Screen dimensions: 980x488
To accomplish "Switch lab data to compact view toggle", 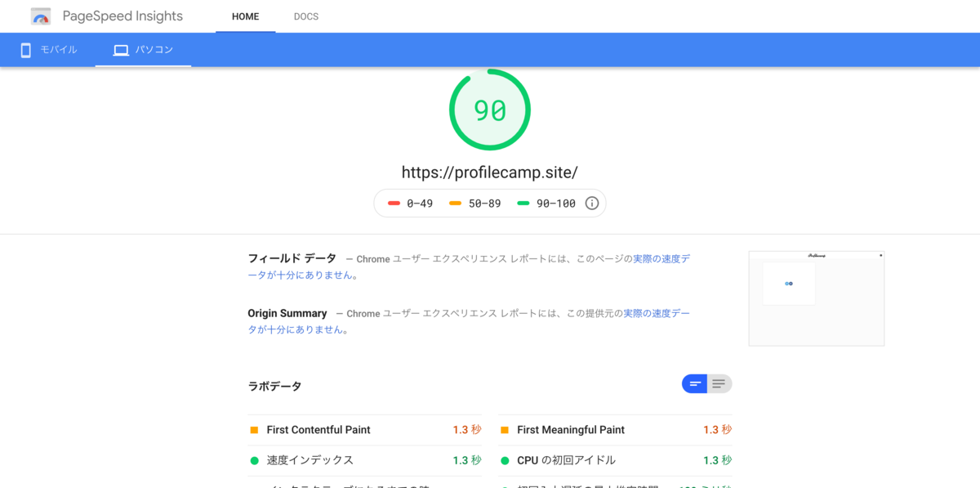I will tap(695, 383).
